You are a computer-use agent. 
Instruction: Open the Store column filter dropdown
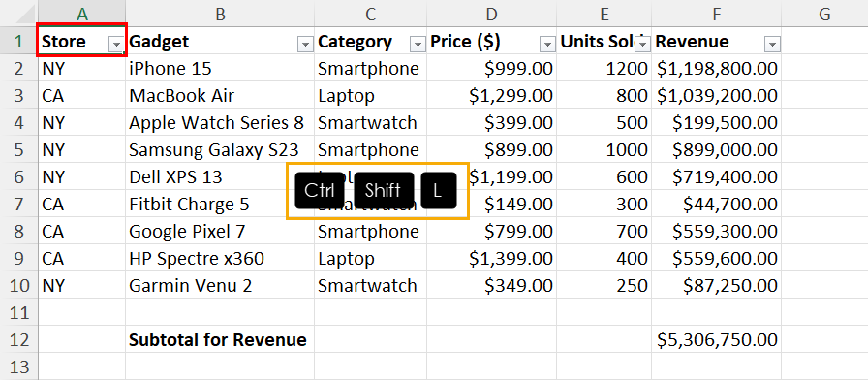pyautogui.click(x=116, y=45)
